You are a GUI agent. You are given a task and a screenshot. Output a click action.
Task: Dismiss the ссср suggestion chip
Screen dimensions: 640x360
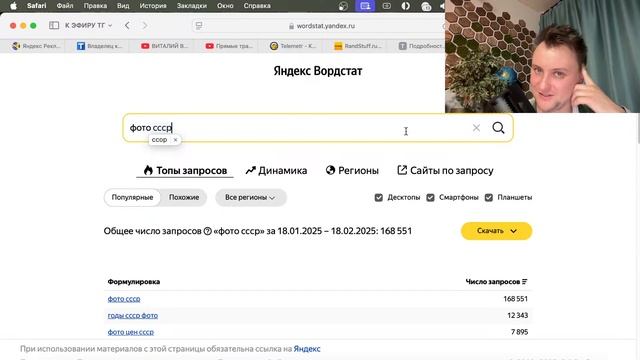point(176,140)
